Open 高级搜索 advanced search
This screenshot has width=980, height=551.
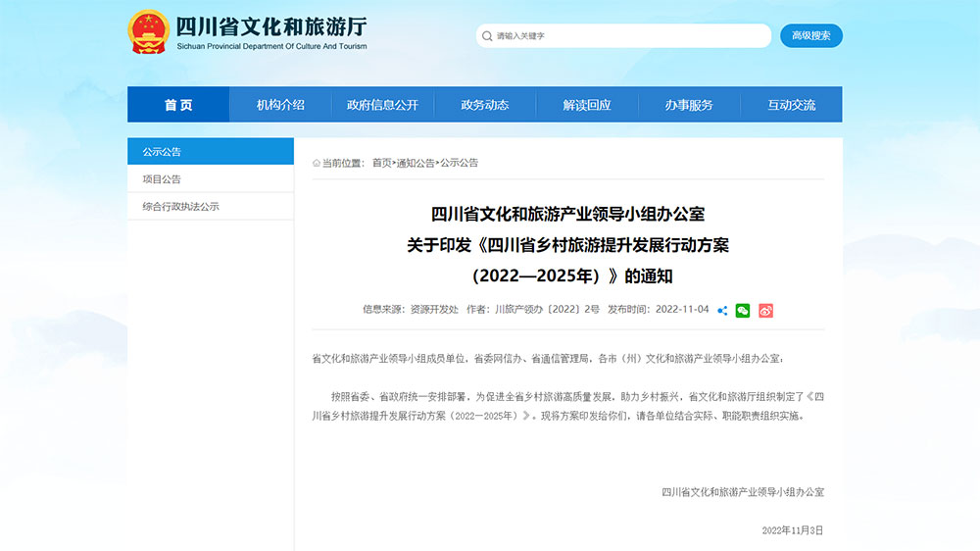[x=811, y=35]
